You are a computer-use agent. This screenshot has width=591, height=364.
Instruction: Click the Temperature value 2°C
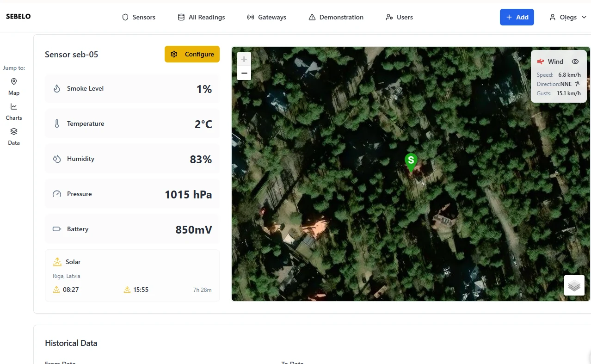[x=203, y=124]
